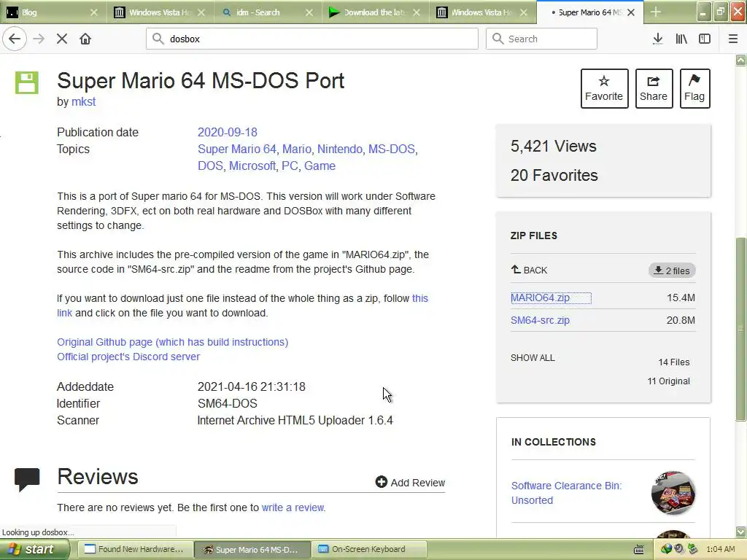Open the Microsoft topic link

pyautogui.click(x=252, y=166)
